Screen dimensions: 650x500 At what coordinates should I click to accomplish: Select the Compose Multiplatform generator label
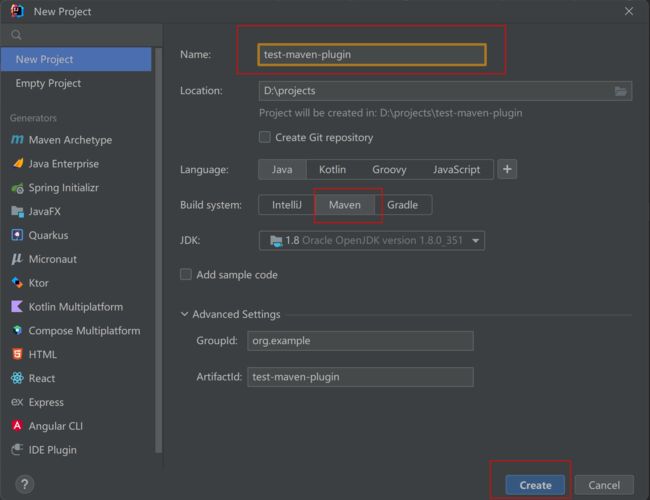(x=84, y=330)
